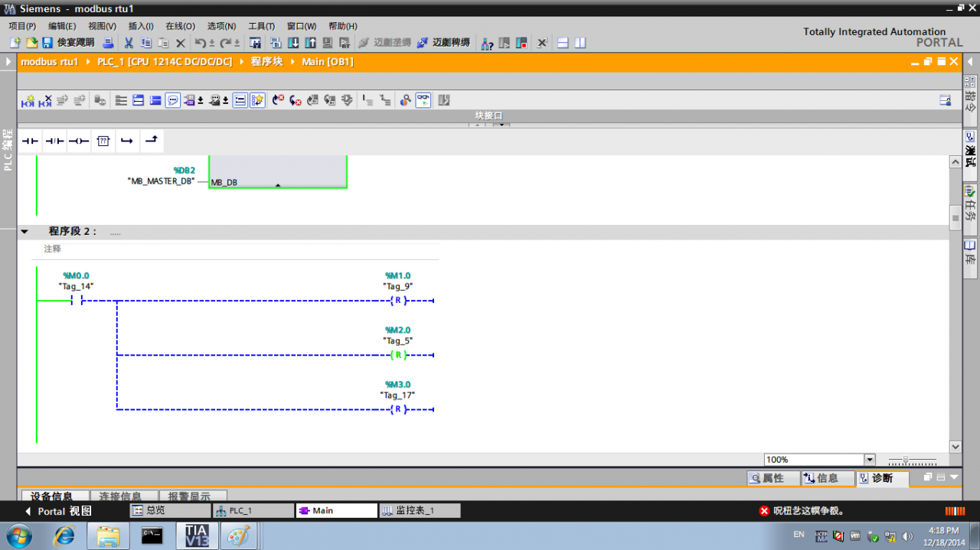Click the Upload from device icon
Image resolution: width=980 pixels, height=550 pixels.
pyautogui.click(x=311, y=43)
